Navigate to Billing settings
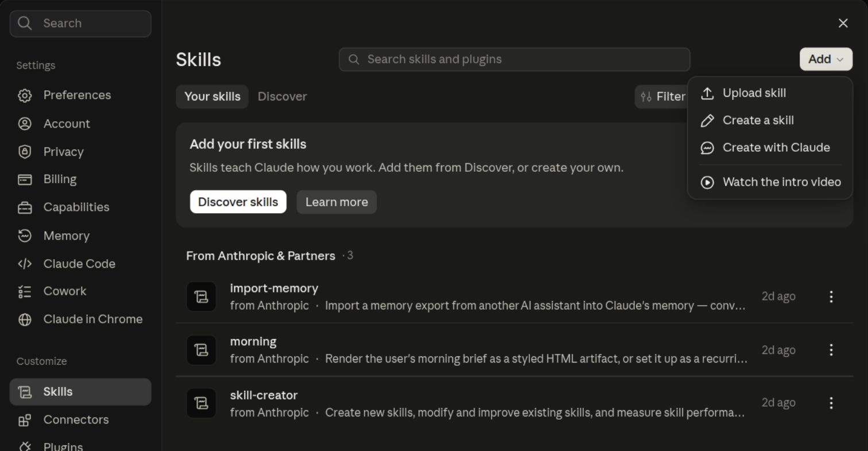The width and height of the screenshot is (868, 451). [x=80, y=179]
